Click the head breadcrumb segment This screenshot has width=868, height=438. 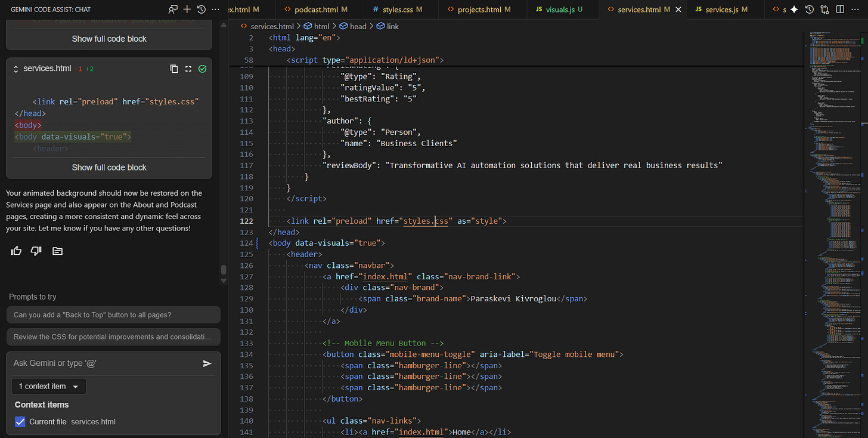pyautogui.click(x=353, y=26)
